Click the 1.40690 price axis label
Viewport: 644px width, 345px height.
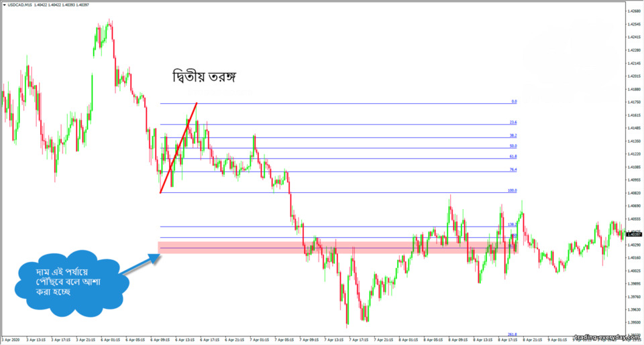coord(634,206)
